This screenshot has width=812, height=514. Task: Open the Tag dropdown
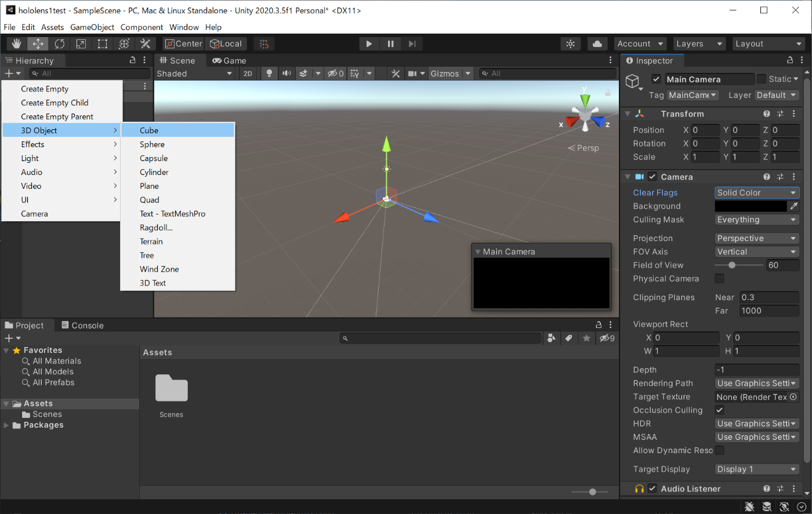[x=693, y=95]
